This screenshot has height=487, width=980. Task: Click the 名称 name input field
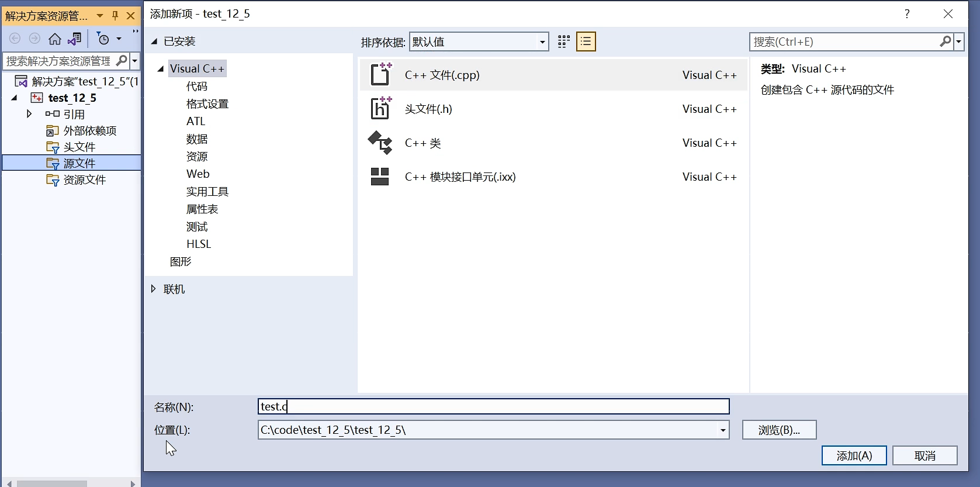[x=493, y=406]
